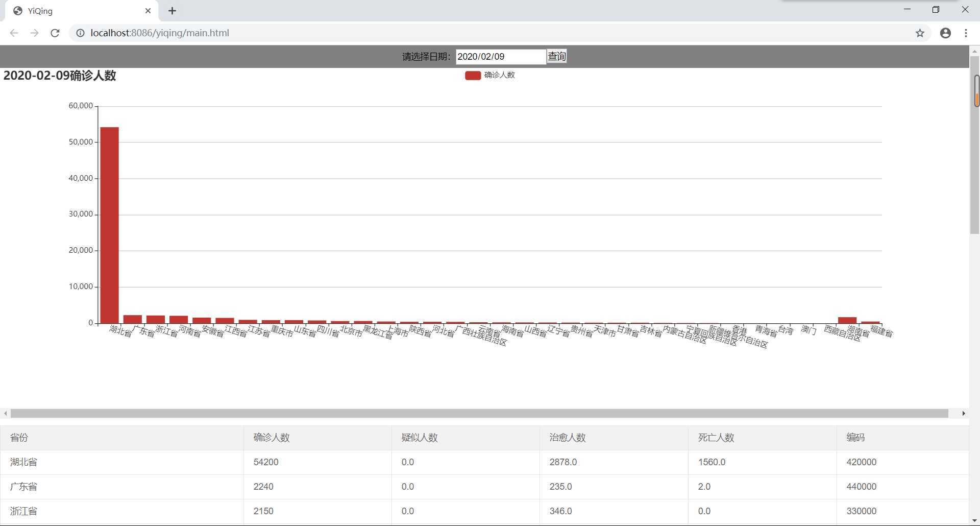
Task: Click the horizontal scrollbar left arrow
Action: pyautogui.click(x=5, y=413)
